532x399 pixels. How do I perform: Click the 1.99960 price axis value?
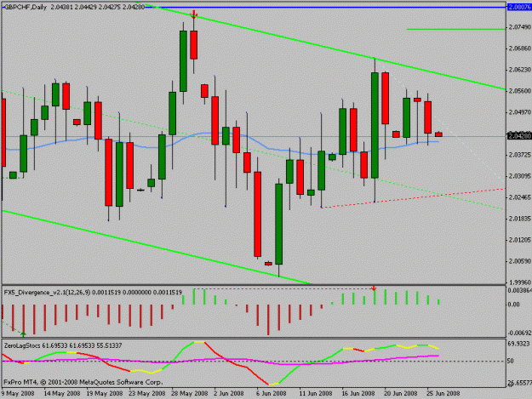pos(520,282)
